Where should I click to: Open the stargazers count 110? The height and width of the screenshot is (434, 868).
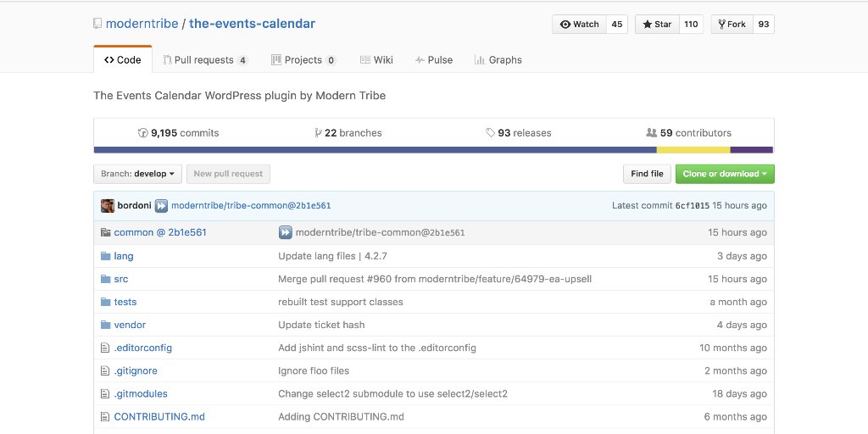click(691, 25)
